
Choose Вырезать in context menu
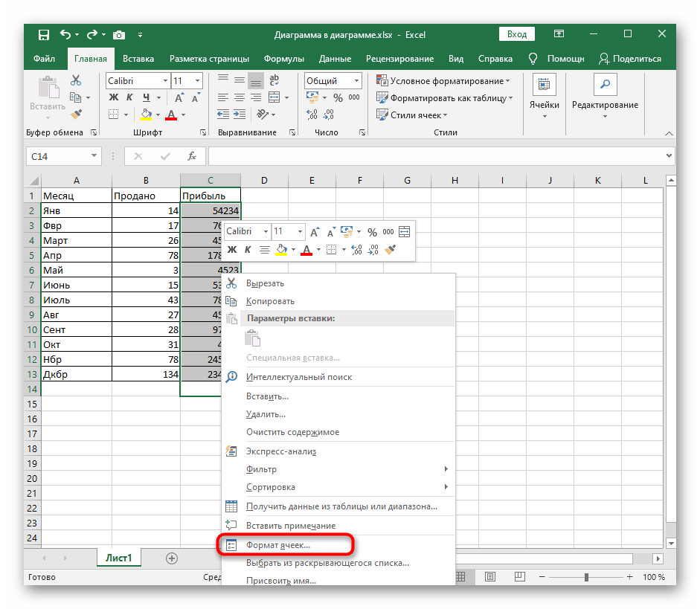(x=338, y=283)
